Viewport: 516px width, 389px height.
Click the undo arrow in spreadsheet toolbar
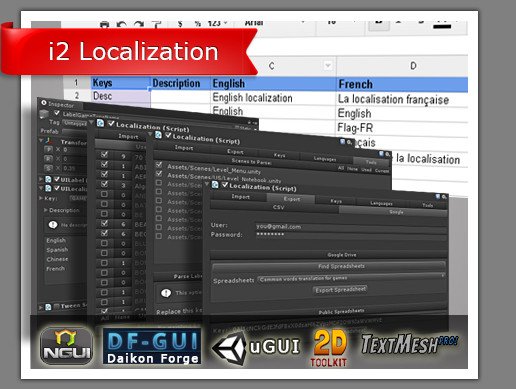click(122, 25)
